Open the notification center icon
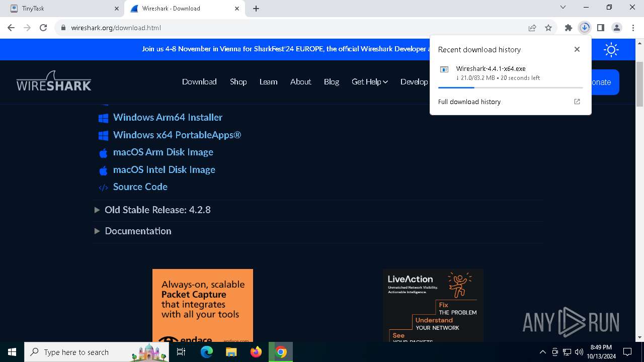Viewport: 644px width, 362px height. (627, 352)
